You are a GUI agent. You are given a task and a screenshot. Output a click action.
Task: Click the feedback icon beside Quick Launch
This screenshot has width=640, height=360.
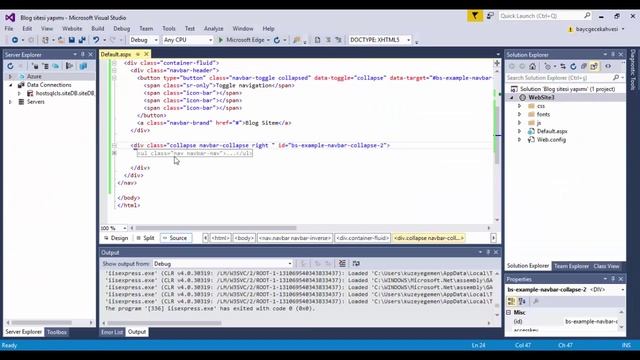tap(490, 16)
